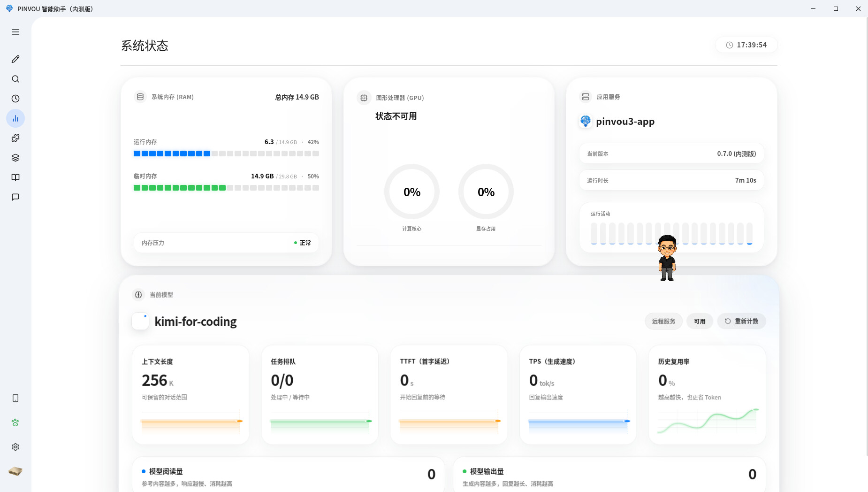The height and width of the screenshot is (492, 868).
Task: Open the puzzle piece plugins icon
Action: [x=15, y=138]
